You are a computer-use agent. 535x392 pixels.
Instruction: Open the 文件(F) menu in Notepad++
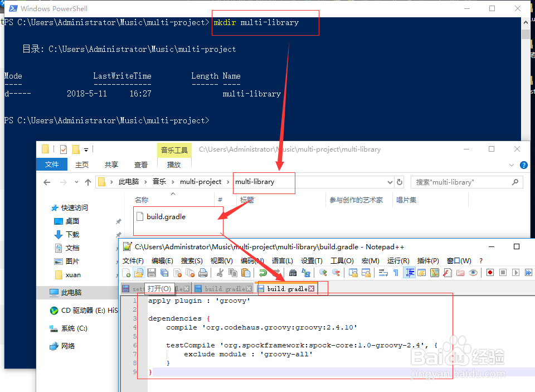[133, 261]
